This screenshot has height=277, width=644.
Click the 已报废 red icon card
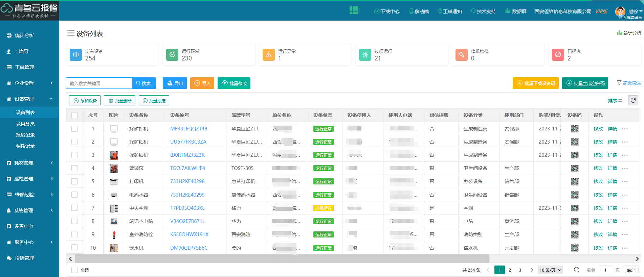coord(558,55)
